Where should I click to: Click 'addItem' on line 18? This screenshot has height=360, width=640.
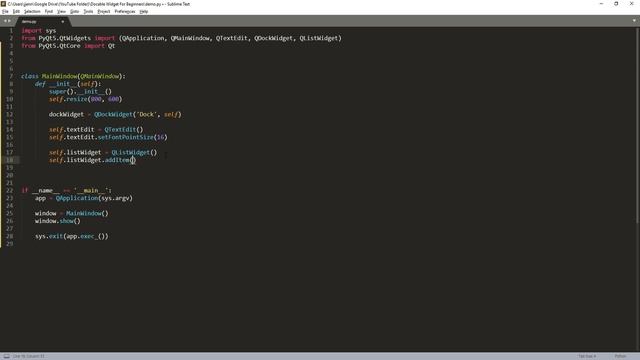click(x=117, y=160)
